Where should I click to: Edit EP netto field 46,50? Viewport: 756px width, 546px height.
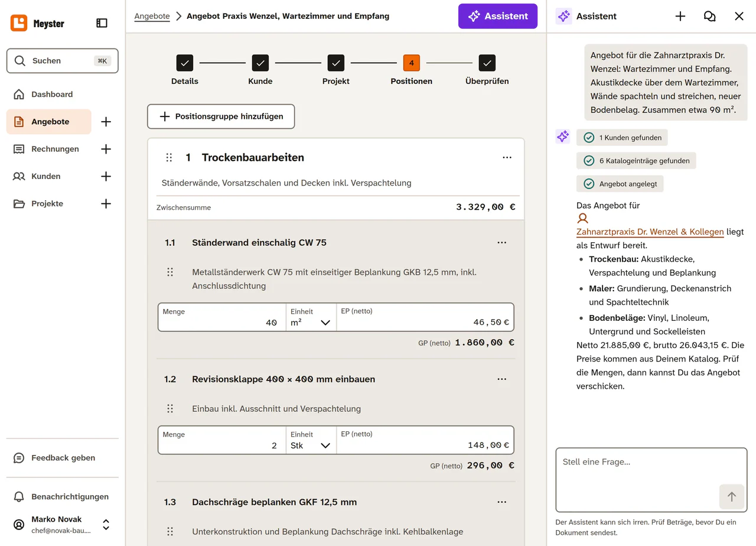[425, 317]
